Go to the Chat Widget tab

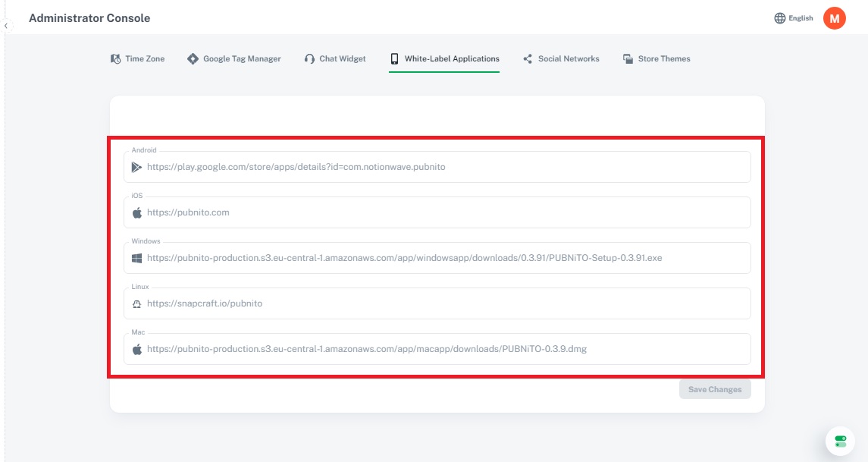335,58
